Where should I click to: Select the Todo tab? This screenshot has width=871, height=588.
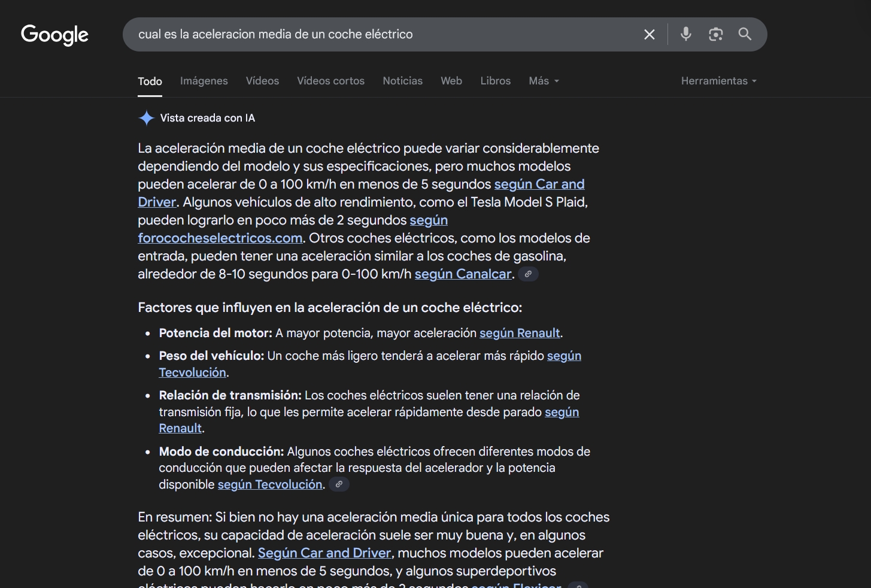(x=150, y=81)
